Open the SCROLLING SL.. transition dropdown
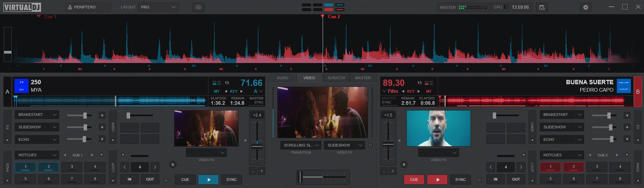This screenshot has height=188, width=644. pyautogui.click(x=301, y=145)
